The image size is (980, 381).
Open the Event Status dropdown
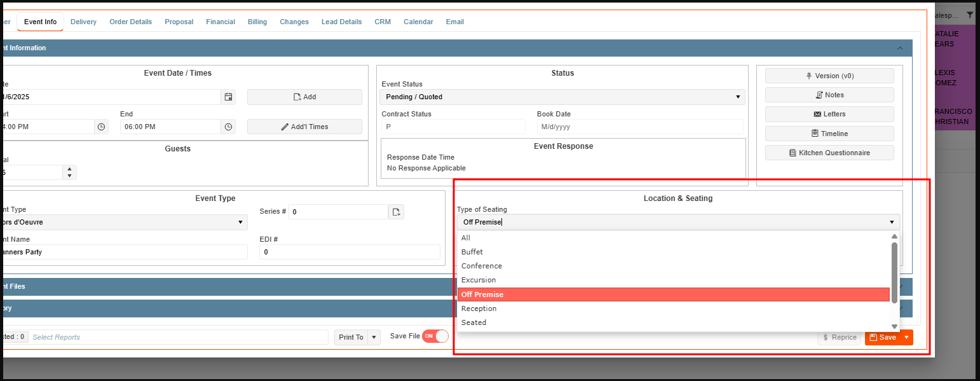pyautogui.click(x=562, y=97)
